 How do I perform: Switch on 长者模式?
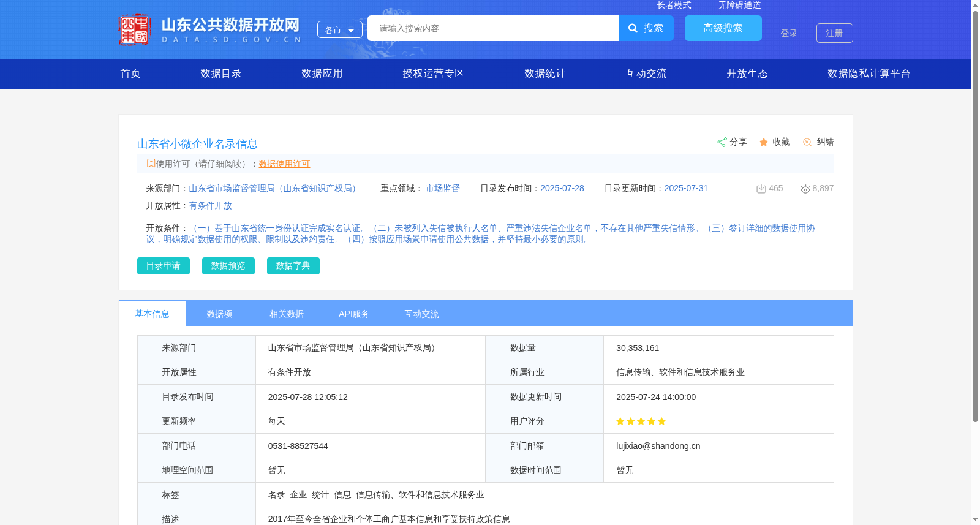pos(674,5)
